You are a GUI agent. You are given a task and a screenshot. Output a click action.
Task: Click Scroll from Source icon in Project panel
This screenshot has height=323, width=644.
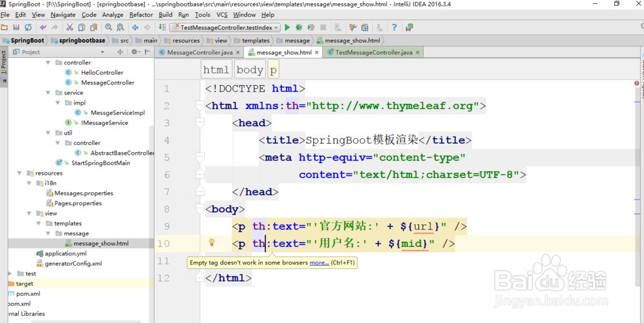coord(120,52)
